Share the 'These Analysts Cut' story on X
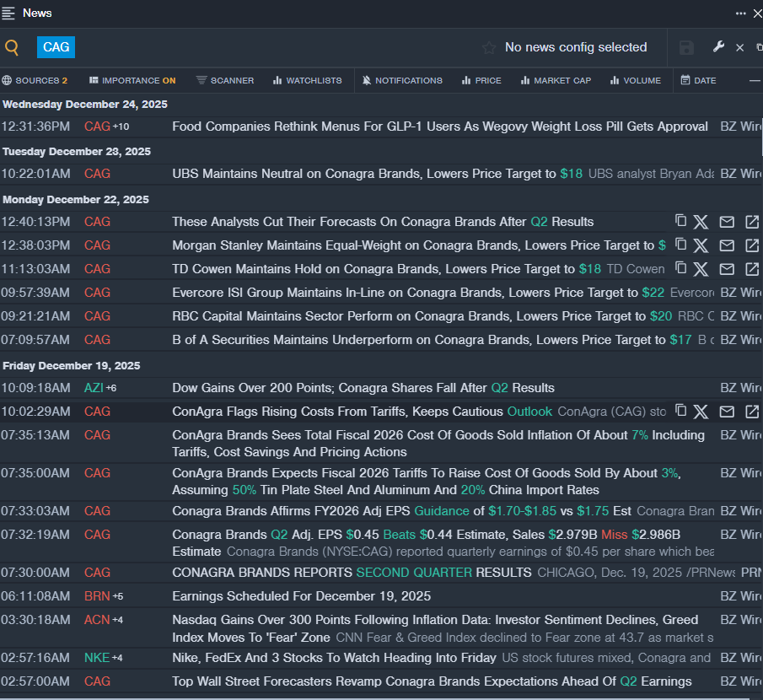 coord(701,222)
